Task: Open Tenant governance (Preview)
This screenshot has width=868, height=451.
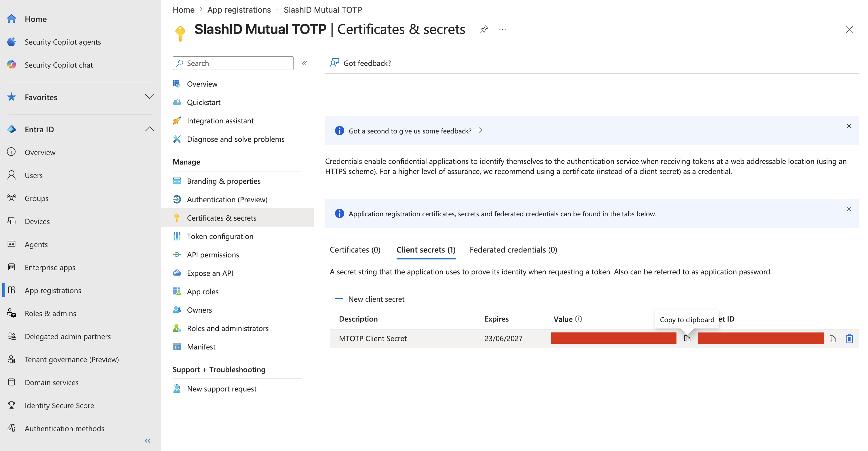Action: [71, 359]
